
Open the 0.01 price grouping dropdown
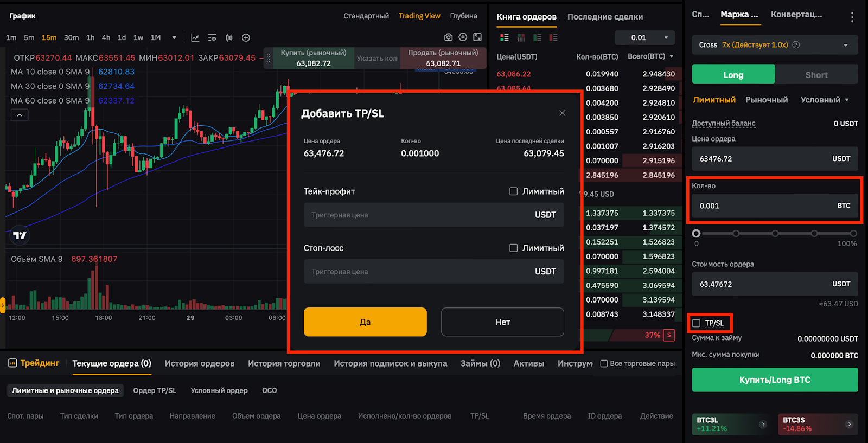645,37
